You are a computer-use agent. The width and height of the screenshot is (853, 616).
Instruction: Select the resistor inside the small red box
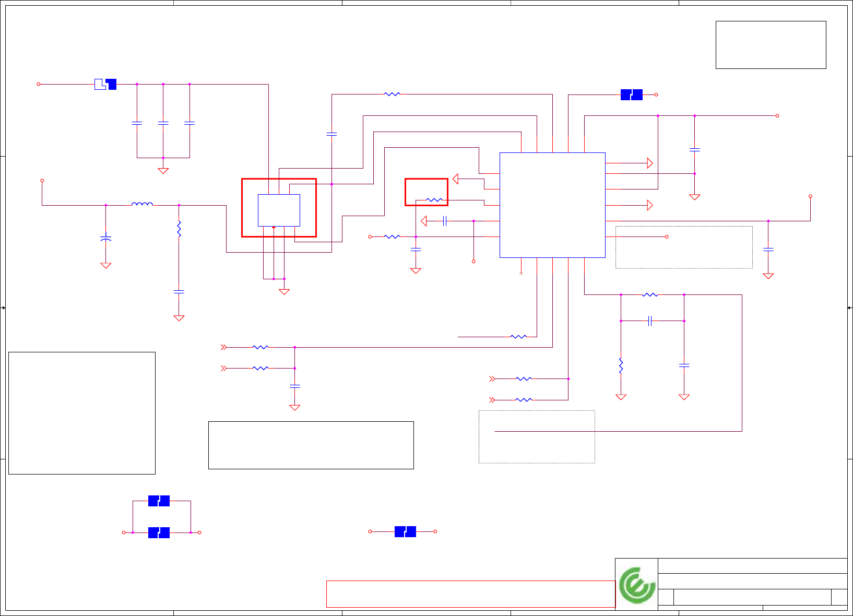tap(434, 200)
